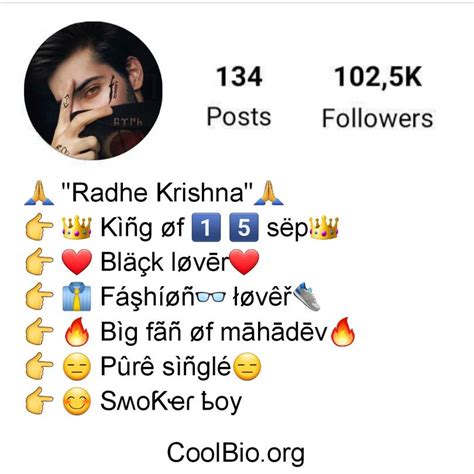Click the Radhe Krishna bio text

coord(157,193)
